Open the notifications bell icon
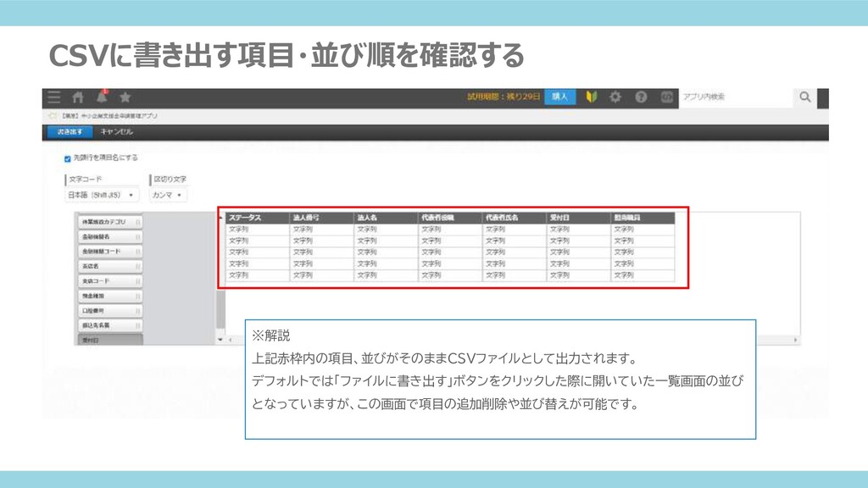 102,97
